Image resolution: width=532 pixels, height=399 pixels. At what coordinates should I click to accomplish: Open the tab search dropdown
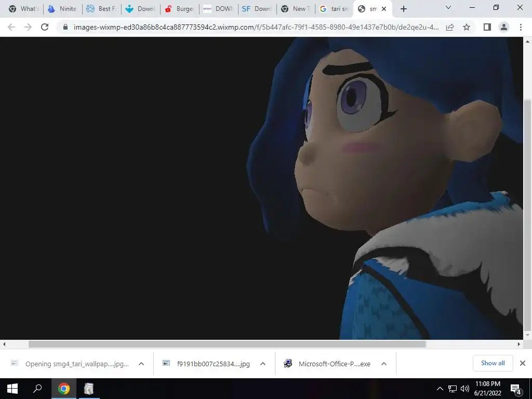(x=448, y=7)
